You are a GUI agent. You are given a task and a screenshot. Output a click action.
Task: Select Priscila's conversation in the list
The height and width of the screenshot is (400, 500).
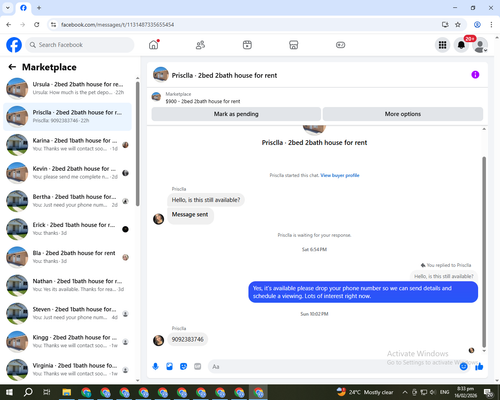(x=67, y=117)
